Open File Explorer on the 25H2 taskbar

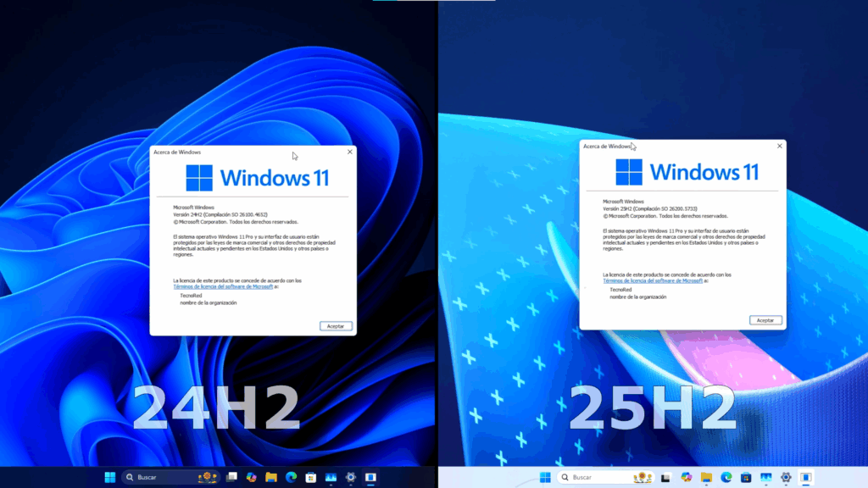click(x=706, y=477)
